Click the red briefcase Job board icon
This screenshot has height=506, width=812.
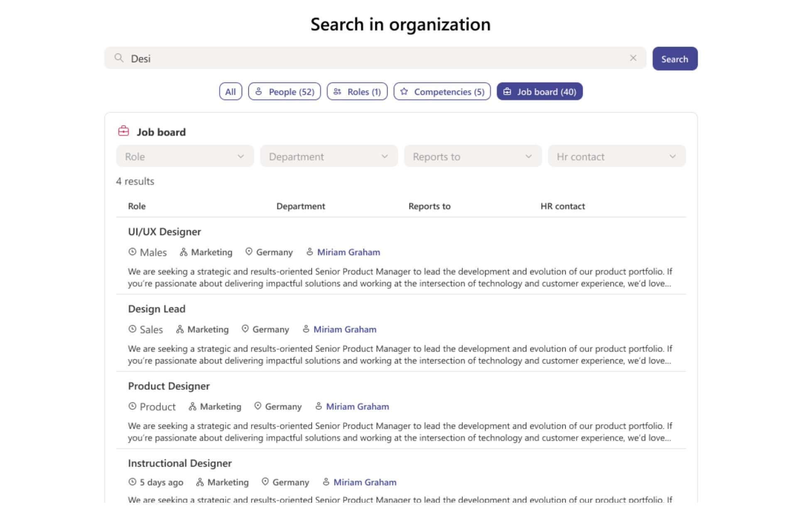[123, 131]
